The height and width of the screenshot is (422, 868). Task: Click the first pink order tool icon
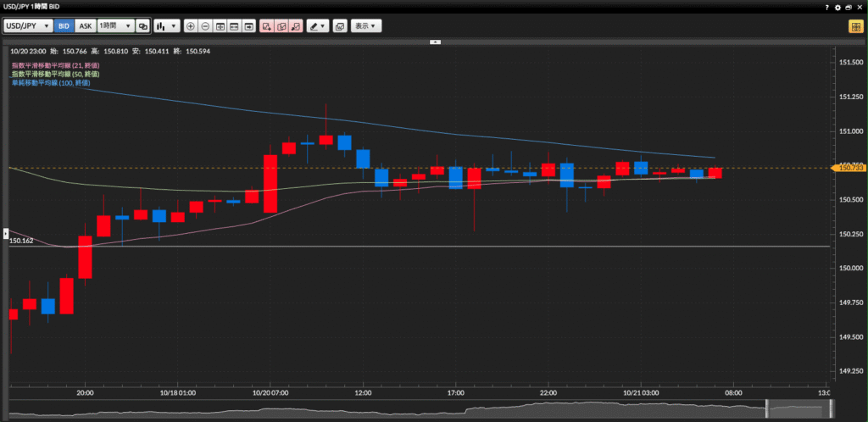(x=267, y=26)
